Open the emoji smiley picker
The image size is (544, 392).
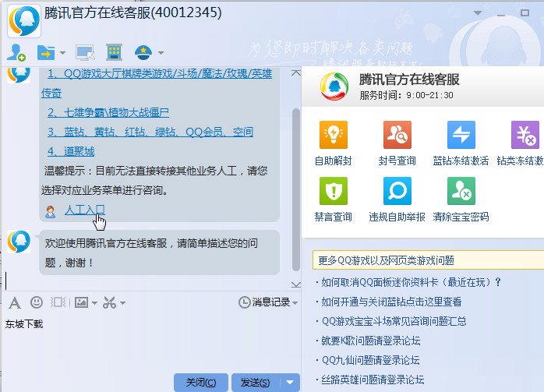coord(37,302)
